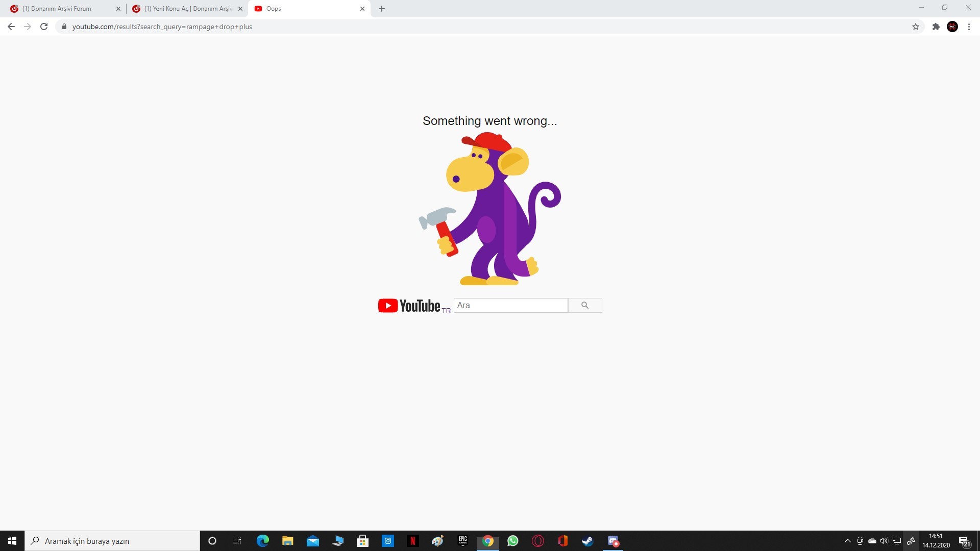Bookmark this page with the star icon

click(915, 27)
